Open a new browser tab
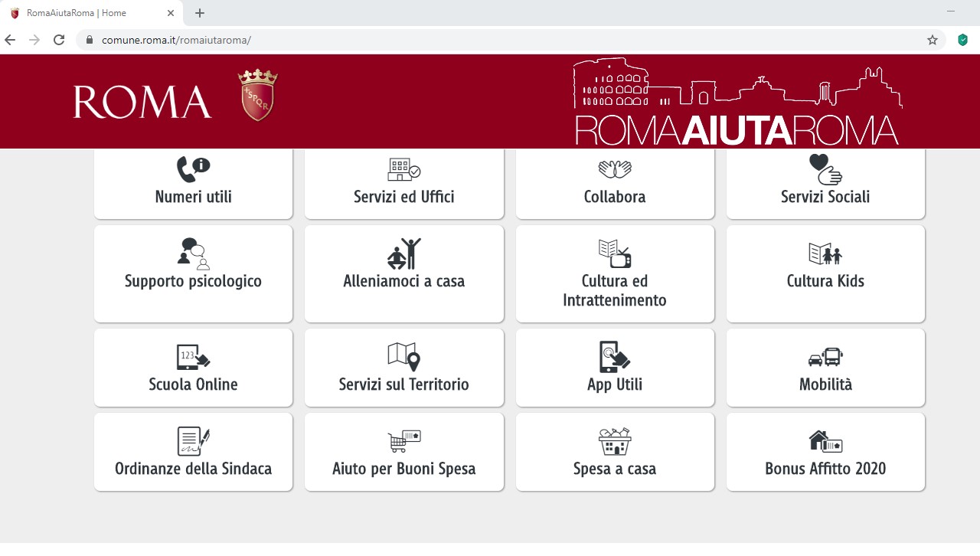980x556 pixels. [200, 13]
